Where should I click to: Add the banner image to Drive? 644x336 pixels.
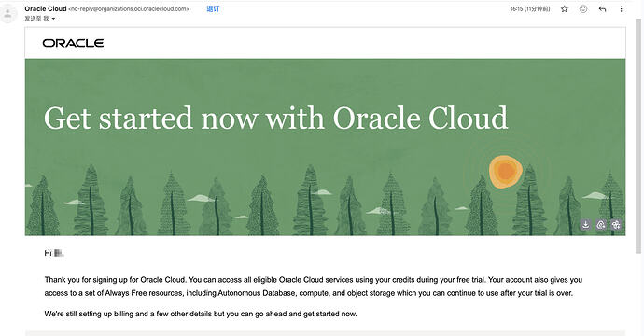(x=600, y=225)
